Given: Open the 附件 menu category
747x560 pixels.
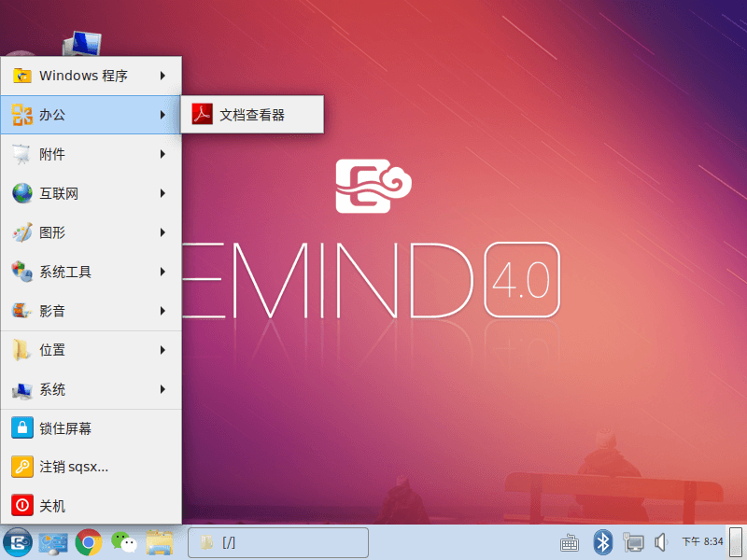Looking at the screenshot, I should [x=91, y=154].
